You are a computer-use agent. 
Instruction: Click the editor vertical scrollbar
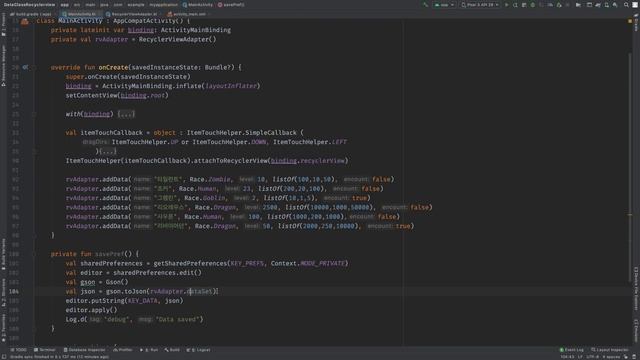pyautogui.click(x=630, y=167)
